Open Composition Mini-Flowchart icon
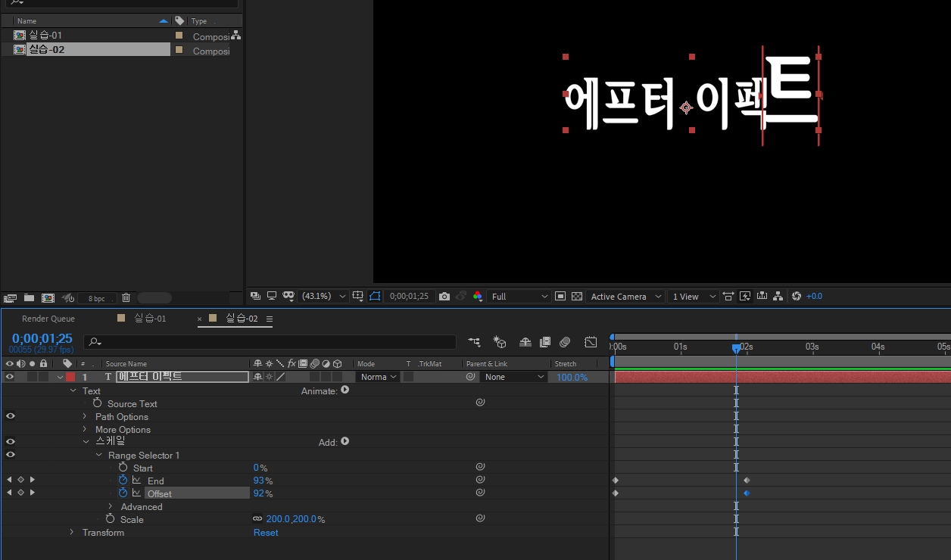 click(x=474, y=342)
